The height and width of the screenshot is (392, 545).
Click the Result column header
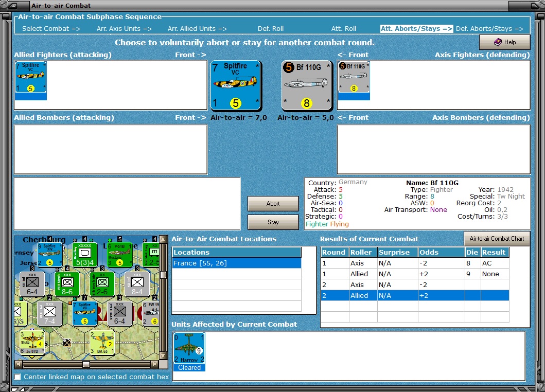pos(495,252)
